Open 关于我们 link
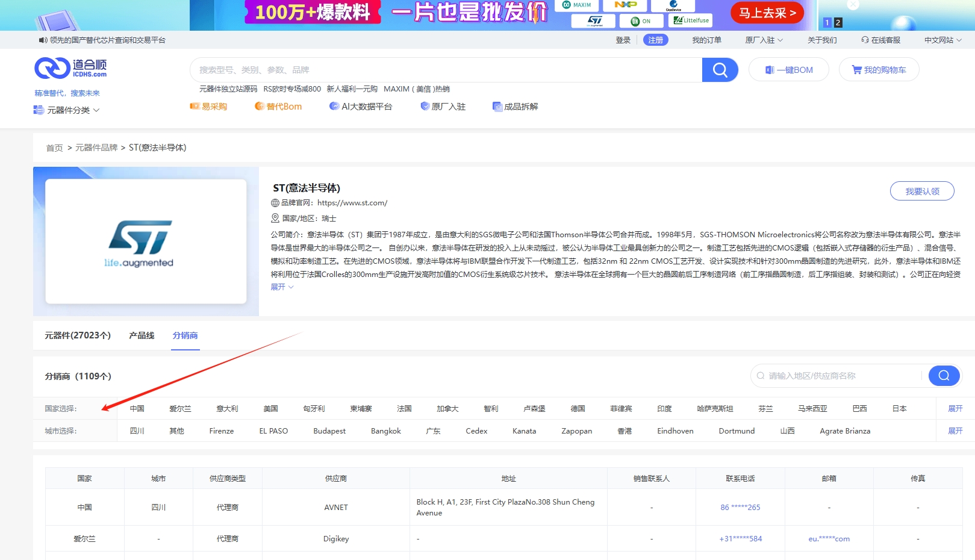 click(822, 40)
